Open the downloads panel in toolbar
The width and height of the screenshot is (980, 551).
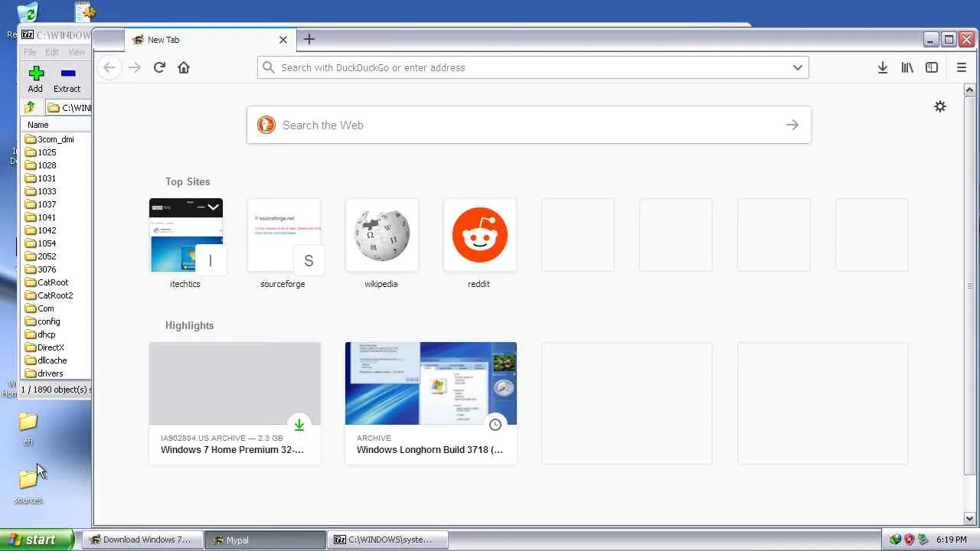point(883,67)
